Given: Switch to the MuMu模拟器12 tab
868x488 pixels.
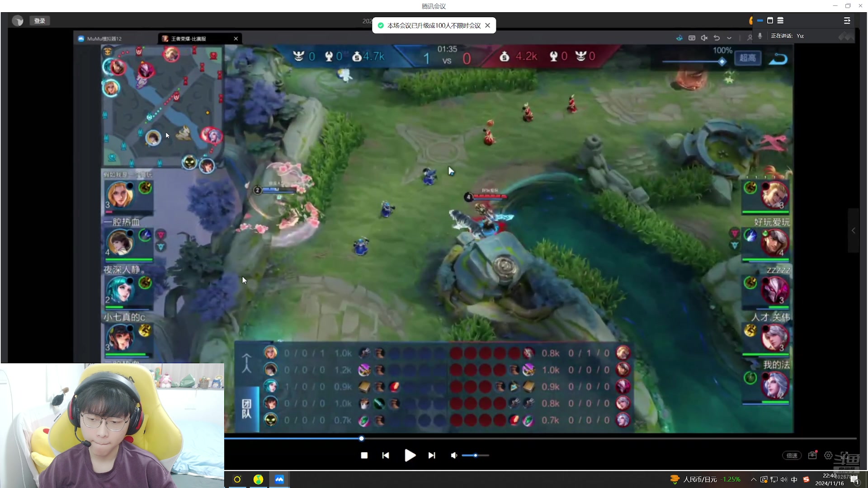Looking at the screenshot, I should (x=104, y=39).
